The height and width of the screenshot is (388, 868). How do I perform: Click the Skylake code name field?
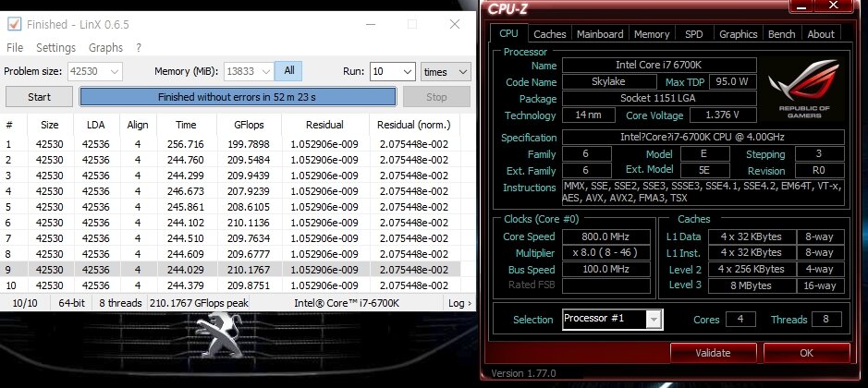coord(608,82)
